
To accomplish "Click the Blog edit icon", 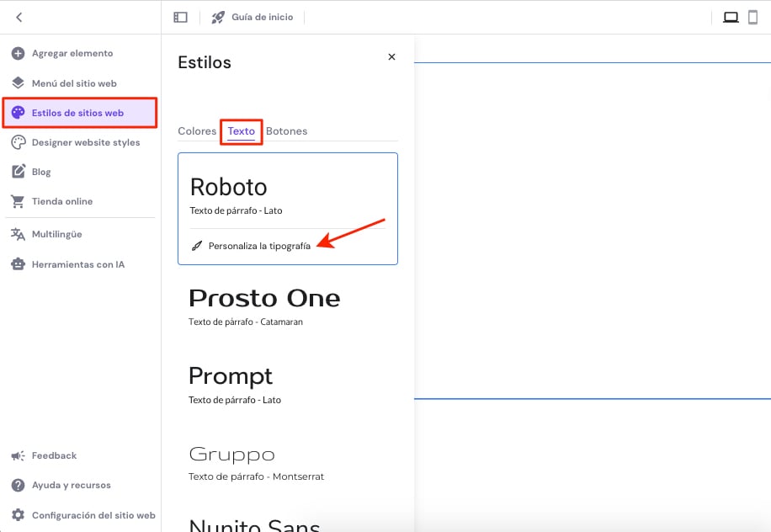I will (x=19, y=171).
